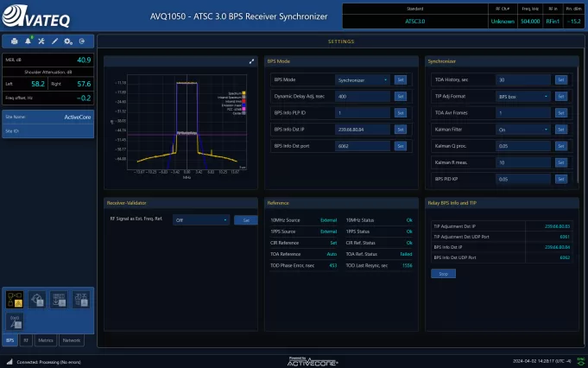Open the gears settings icon
This screenshot has width=588, height=368.
click(x=67, y=41)
